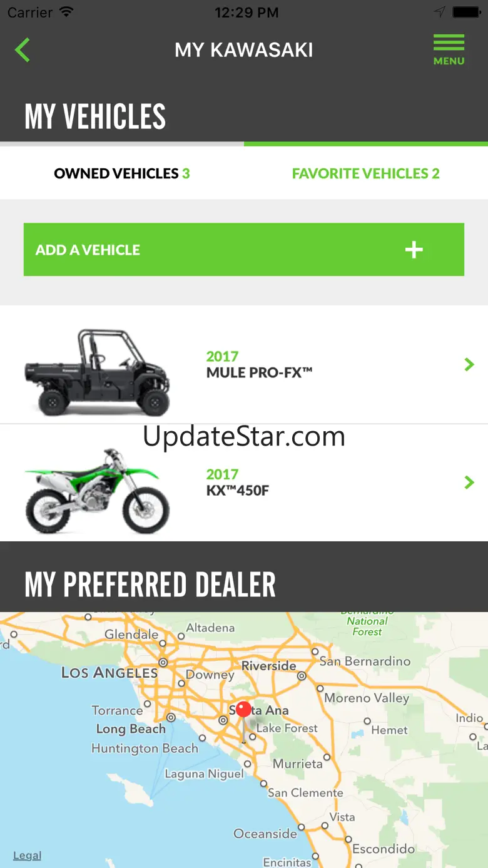Screen dimensions: 488x868
Task: Expand the KX450F chevron arrow
Action: click(469, 482)
